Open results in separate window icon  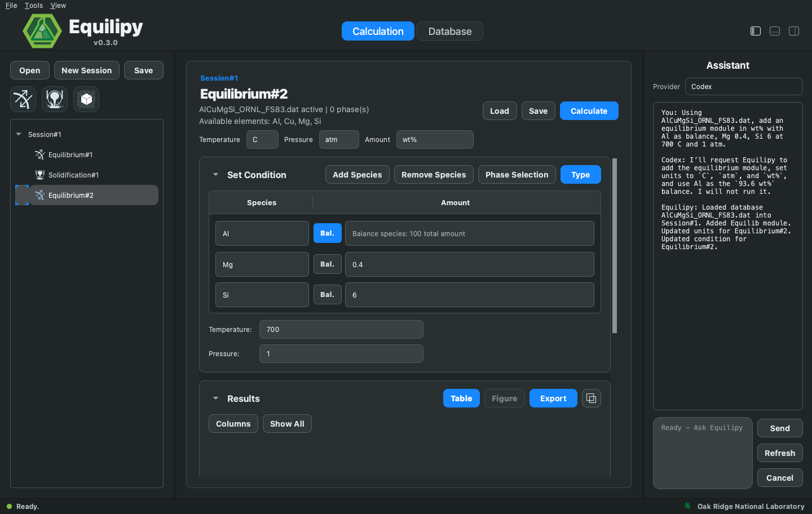tap(591, 398)
